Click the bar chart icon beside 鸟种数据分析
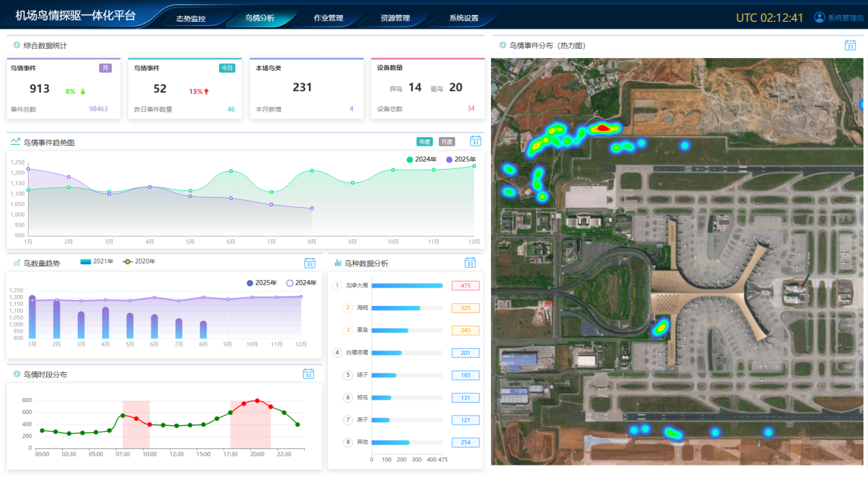This screenshot has height=477, width=868. (338, 263)
